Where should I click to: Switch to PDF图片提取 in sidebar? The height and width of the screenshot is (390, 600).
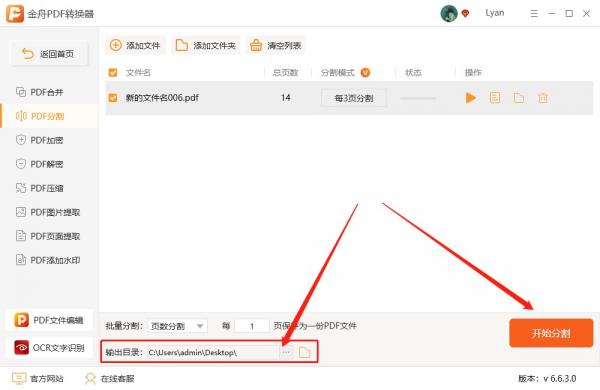point(49,212)
